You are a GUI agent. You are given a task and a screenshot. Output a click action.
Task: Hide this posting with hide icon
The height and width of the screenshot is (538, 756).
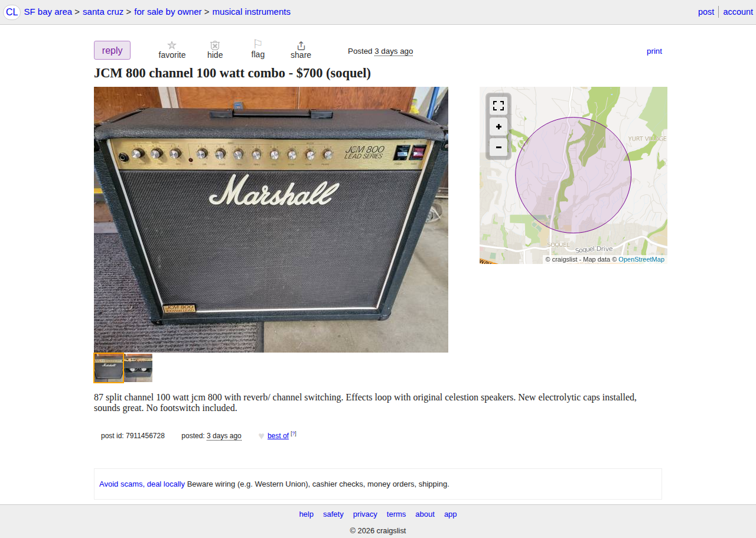[215, 45]
